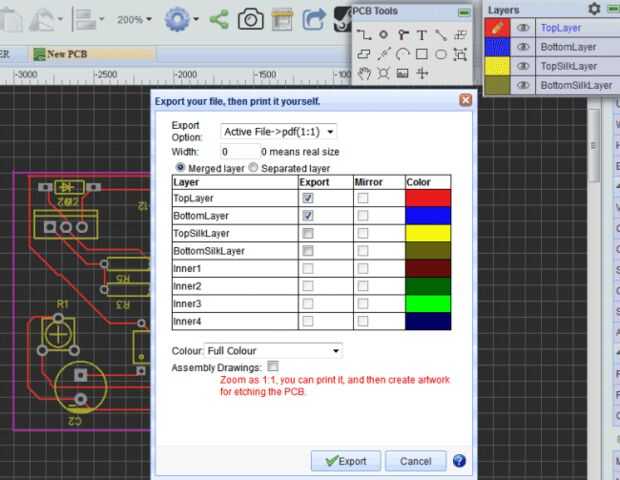Screen dimensions: 620x480
Task: Tick Mirror checkbox for the Inner3 row
Action: 363,304
